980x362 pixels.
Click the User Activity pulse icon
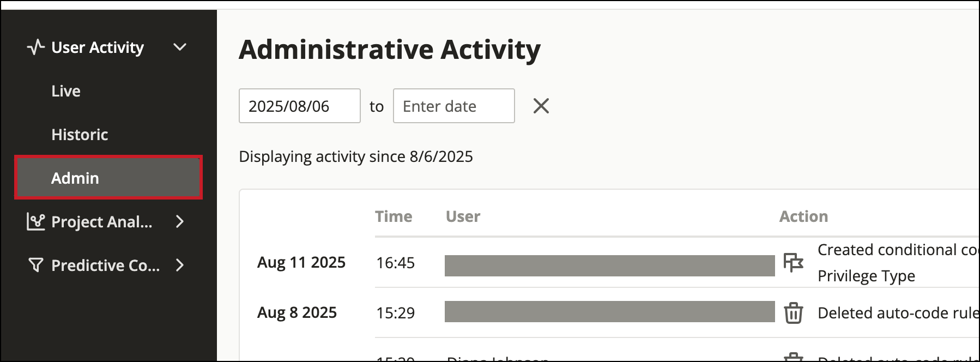(35, 47)
